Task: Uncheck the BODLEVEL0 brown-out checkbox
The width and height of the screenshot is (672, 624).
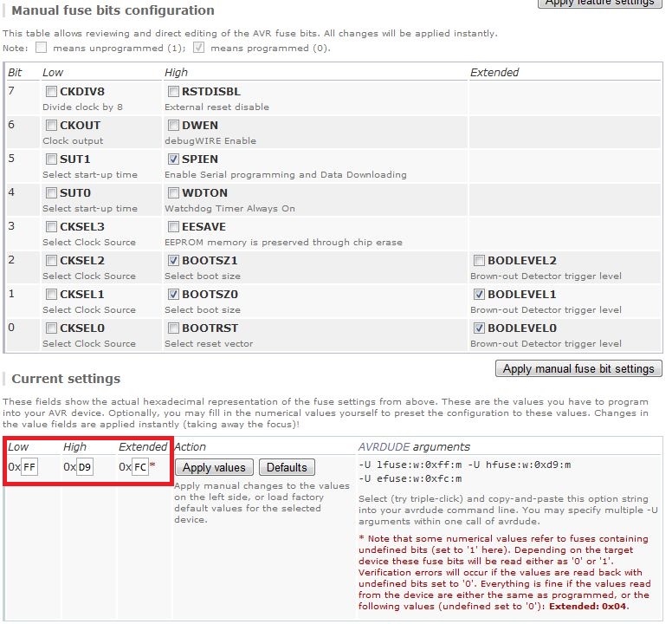Action: (x=479, y=328)
